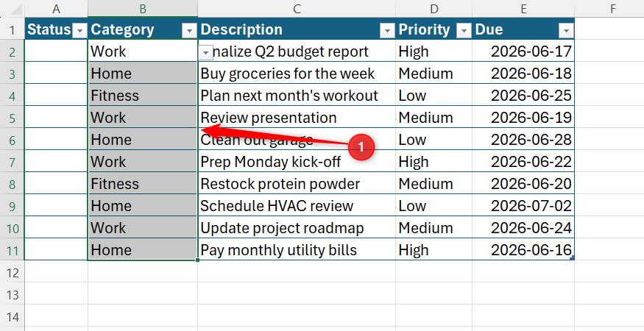Click 'Plan next month's workout' cell
Viewport: 644px width, 331px height.
(x=297, y=96)
